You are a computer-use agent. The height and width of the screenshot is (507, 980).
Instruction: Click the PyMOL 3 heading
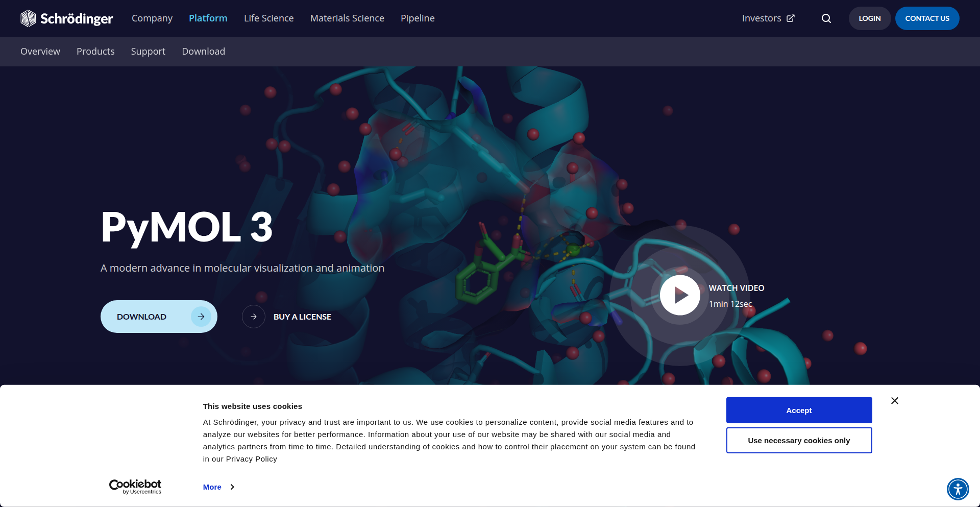tap(187, 227)
